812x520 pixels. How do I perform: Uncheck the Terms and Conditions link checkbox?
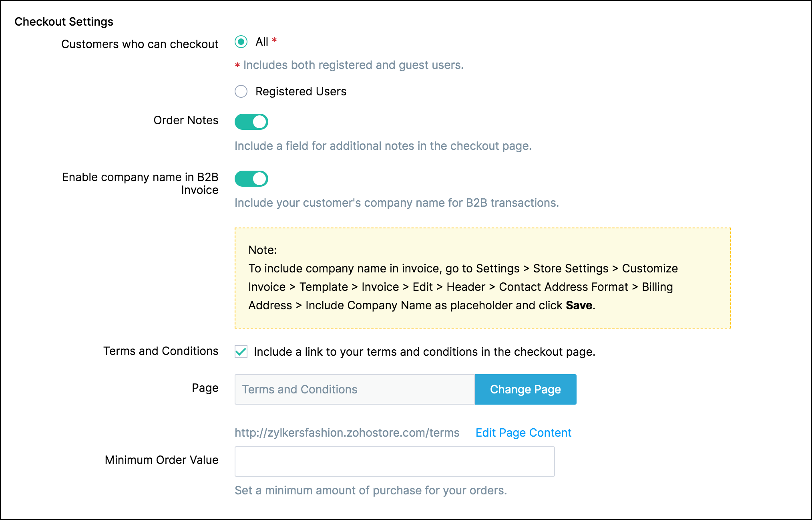[241, 352]
